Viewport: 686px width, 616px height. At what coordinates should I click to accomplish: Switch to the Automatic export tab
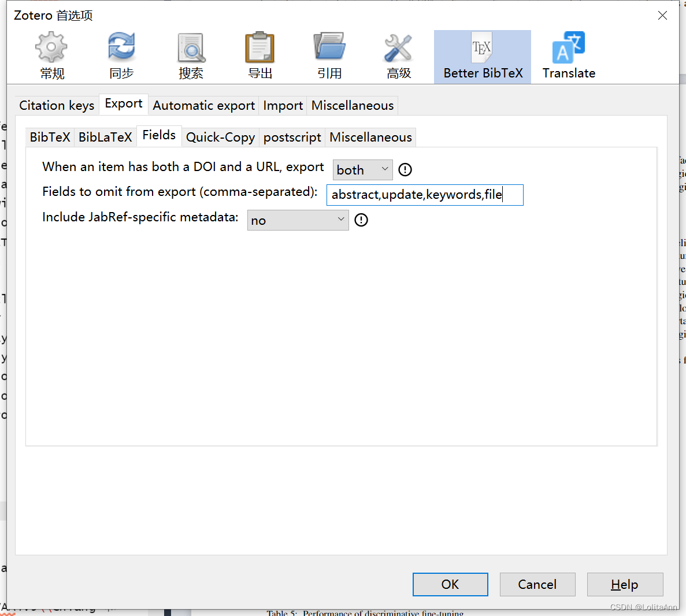(204, 105)
